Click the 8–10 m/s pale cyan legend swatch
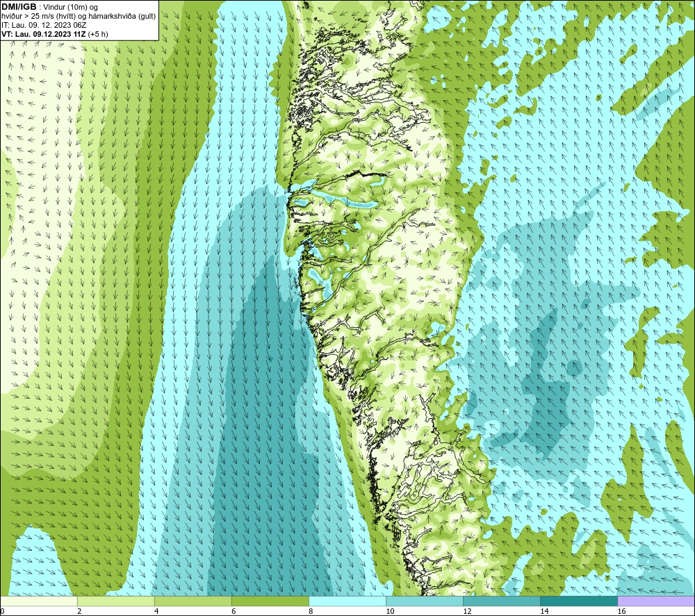 tap(347, 601)
